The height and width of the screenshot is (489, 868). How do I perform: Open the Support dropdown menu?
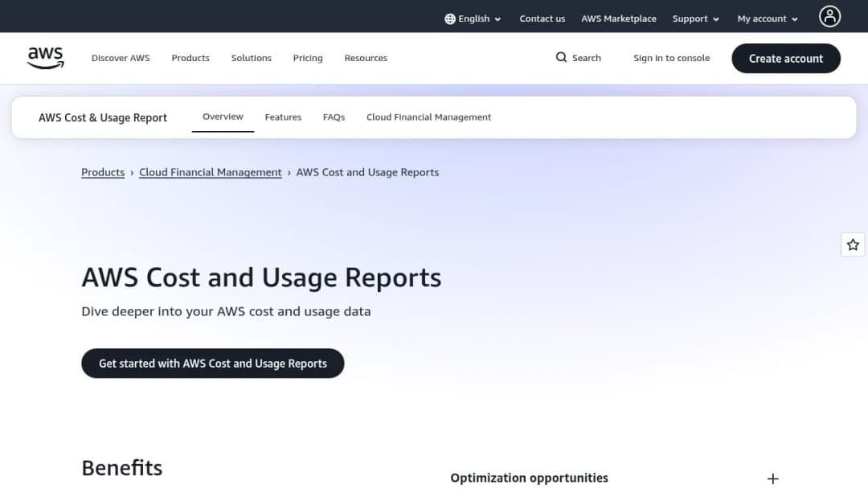tap(695, 18)
